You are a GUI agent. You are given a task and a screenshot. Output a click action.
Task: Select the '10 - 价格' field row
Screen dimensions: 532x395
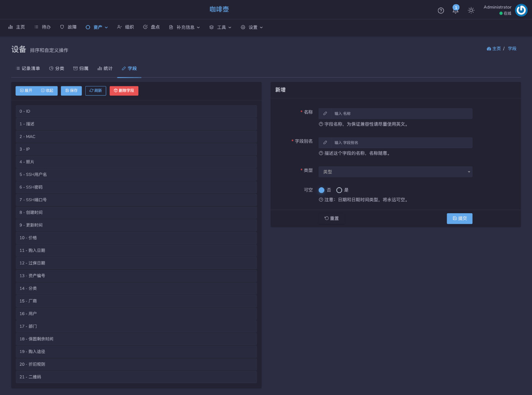click(x=136, y=238)
